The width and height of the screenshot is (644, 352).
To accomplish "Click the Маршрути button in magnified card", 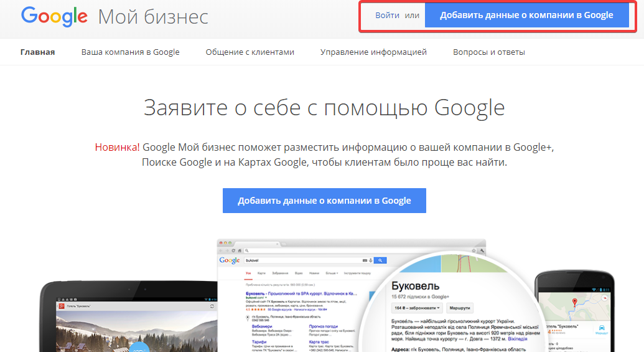I will pyautogui.click(x=460, y=308).
